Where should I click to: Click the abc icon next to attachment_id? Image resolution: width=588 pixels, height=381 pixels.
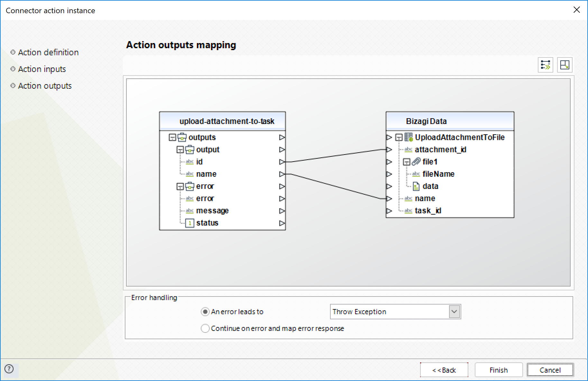point(409,149)
